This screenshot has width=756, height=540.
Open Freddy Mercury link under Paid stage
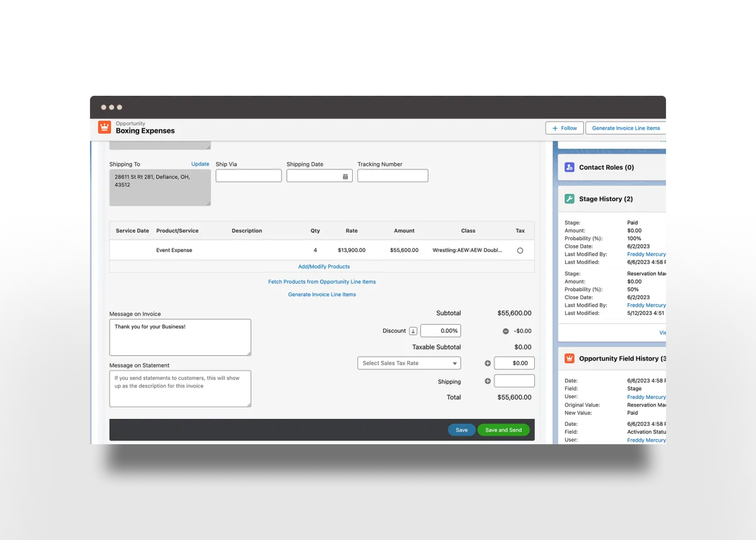click(646, 254)
